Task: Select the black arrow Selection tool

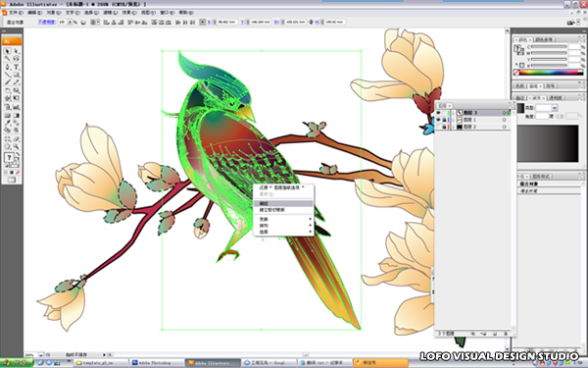Action: click(7, 51)
